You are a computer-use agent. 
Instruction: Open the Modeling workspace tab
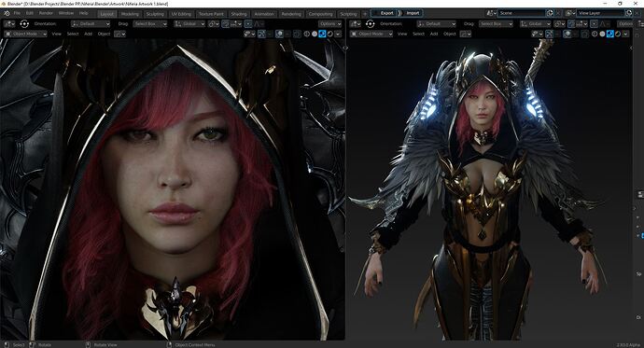point(130,14)
